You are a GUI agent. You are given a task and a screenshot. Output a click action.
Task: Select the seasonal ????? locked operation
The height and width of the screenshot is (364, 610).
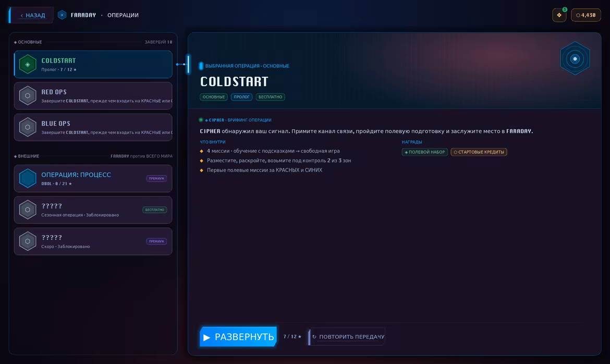(93, 210)
